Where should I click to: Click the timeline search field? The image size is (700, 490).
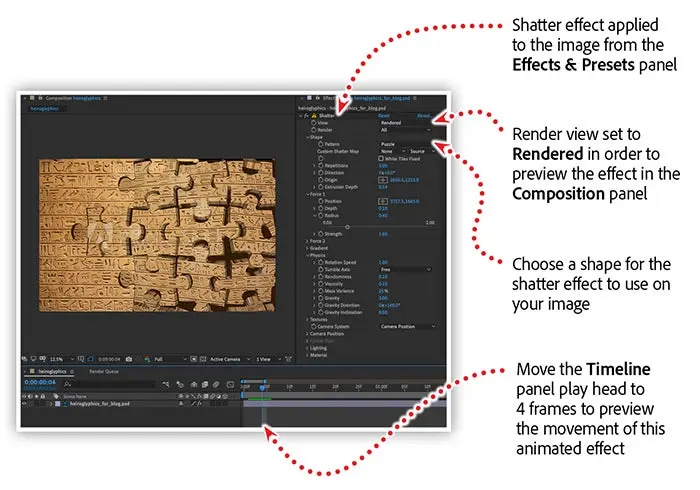113,384
